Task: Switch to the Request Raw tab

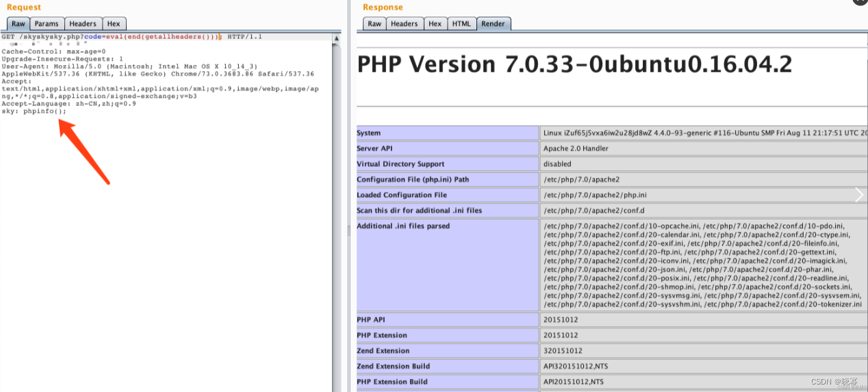Action: pos(18,24)
